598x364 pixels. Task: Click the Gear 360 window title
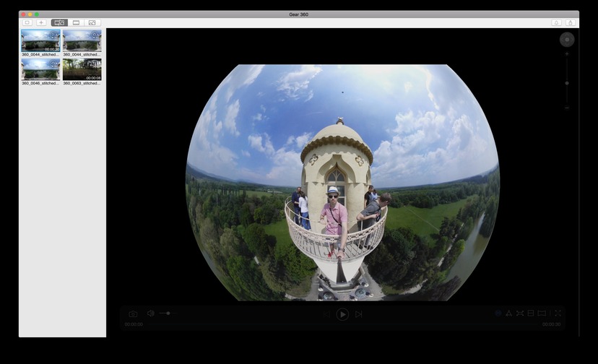pos(298,14)
